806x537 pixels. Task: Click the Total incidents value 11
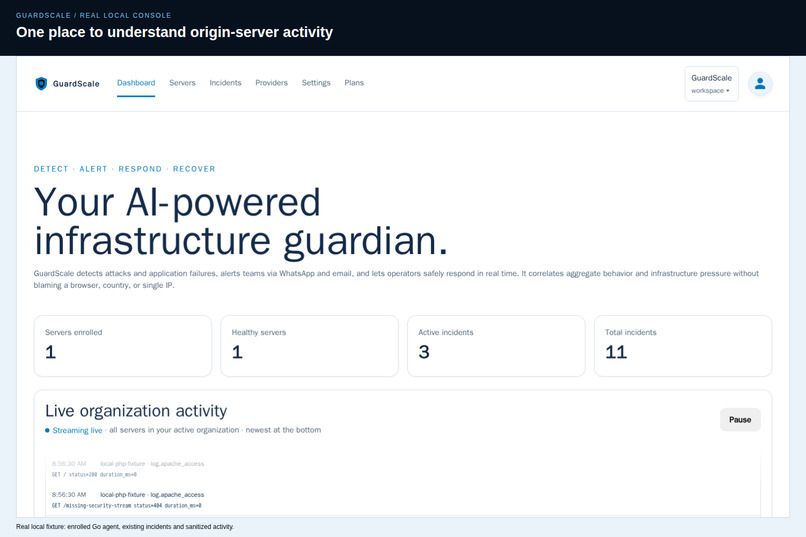point(616,352)
